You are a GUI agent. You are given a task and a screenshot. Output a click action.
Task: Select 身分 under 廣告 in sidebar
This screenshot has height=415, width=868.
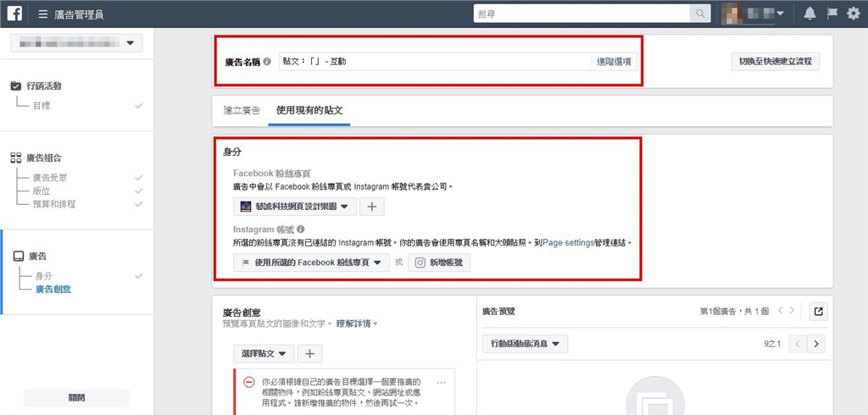point(44,275)
